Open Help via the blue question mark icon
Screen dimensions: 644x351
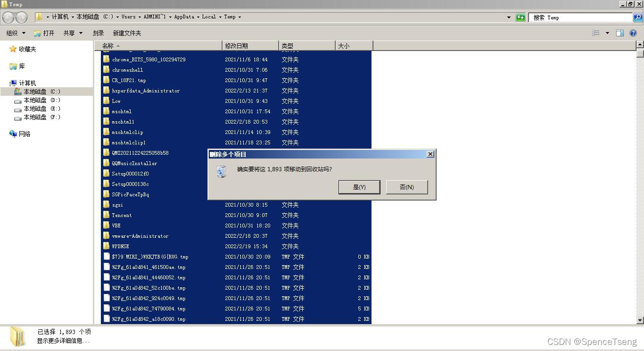coord(633,33)
